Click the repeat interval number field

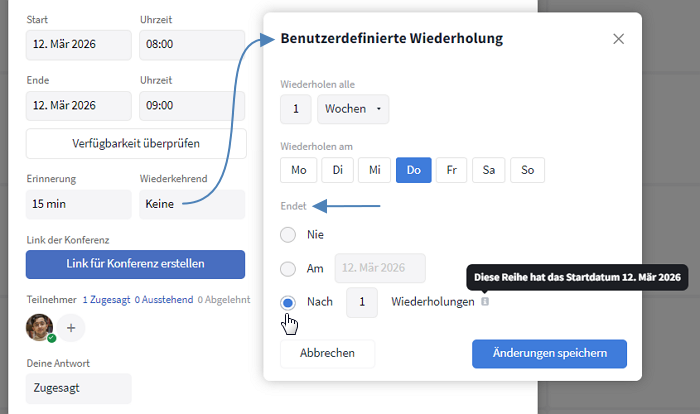[x=296, y=109]
